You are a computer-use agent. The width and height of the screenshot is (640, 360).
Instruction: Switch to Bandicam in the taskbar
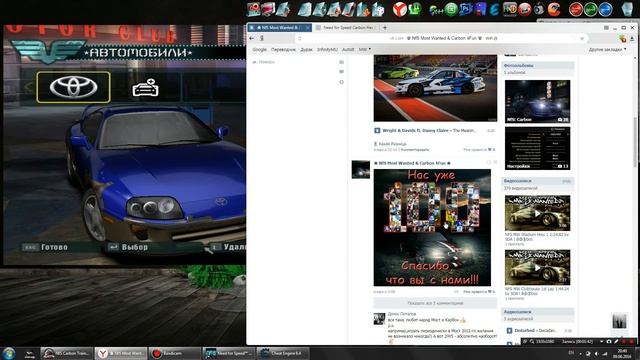175,353
